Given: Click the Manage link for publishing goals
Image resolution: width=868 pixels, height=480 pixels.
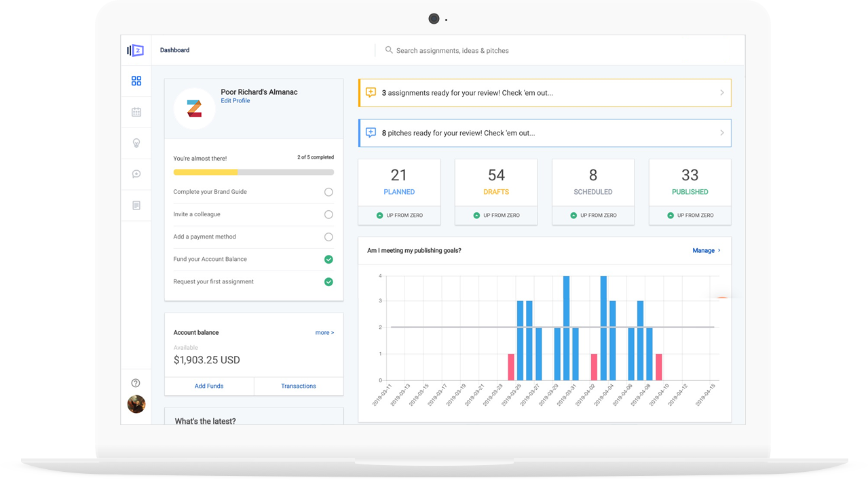Looking at the screenshot, I should coord(706,251).
